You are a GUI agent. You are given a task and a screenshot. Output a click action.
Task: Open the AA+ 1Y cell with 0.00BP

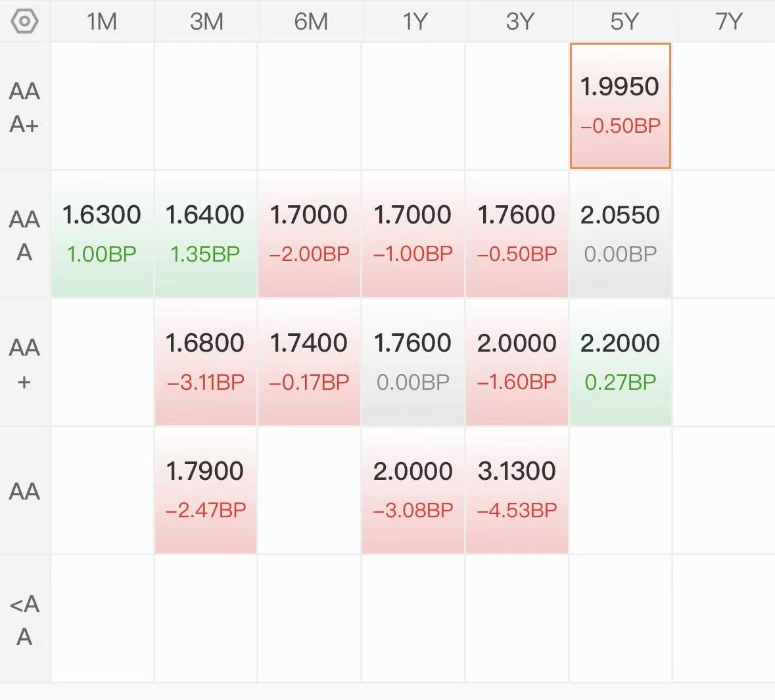[413, 362]
